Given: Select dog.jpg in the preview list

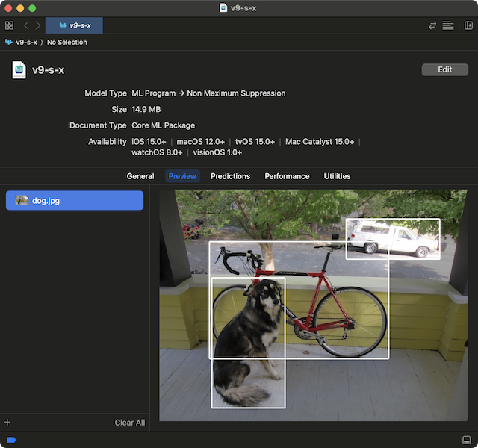Looking at the screenshot, I should coord(75,200).
